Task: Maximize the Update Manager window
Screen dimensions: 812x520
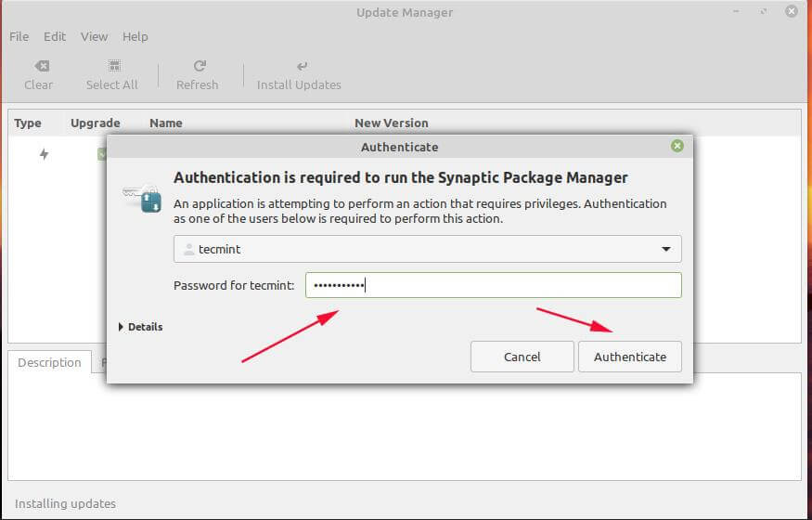Action: coord(764,11)
